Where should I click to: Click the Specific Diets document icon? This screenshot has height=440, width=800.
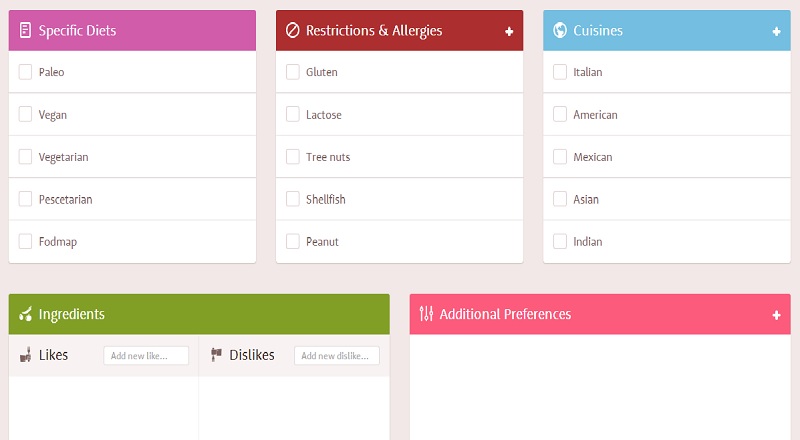[25, 31]
